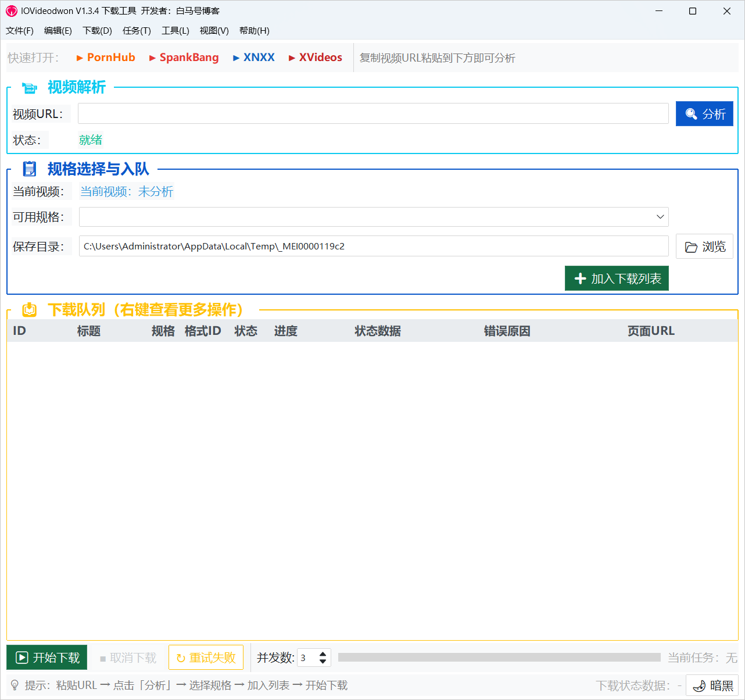This screenshot has width=745, height=700.
Task: Click the 进度 column header
Action: point(286,331)
